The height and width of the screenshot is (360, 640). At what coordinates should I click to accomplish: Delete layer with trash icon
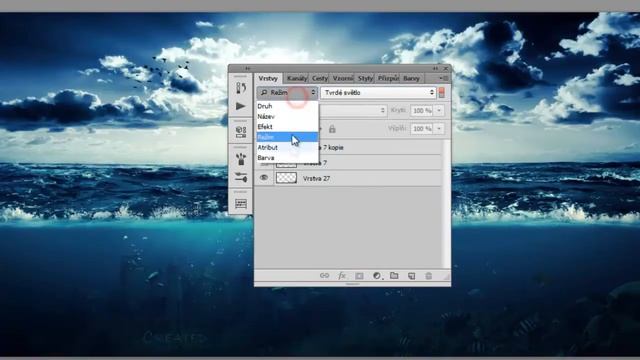[x=429, y=276]
